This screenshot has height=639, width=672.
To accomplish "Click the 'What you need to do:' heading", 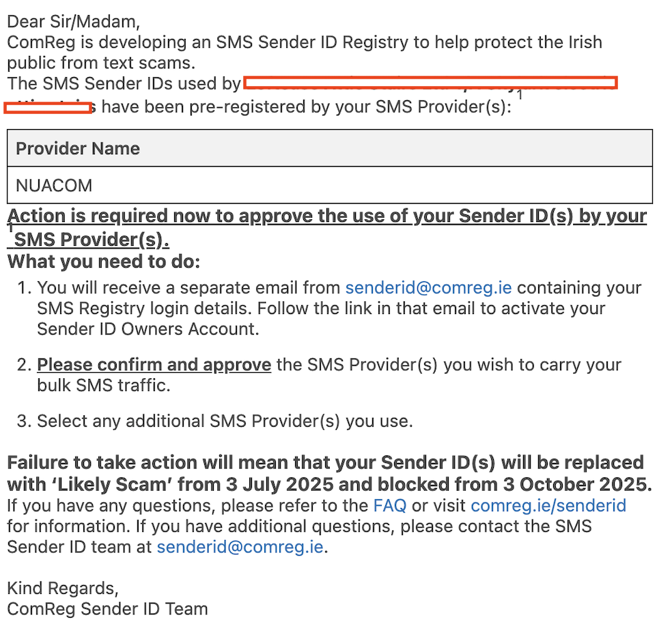I will pos(104,261).
